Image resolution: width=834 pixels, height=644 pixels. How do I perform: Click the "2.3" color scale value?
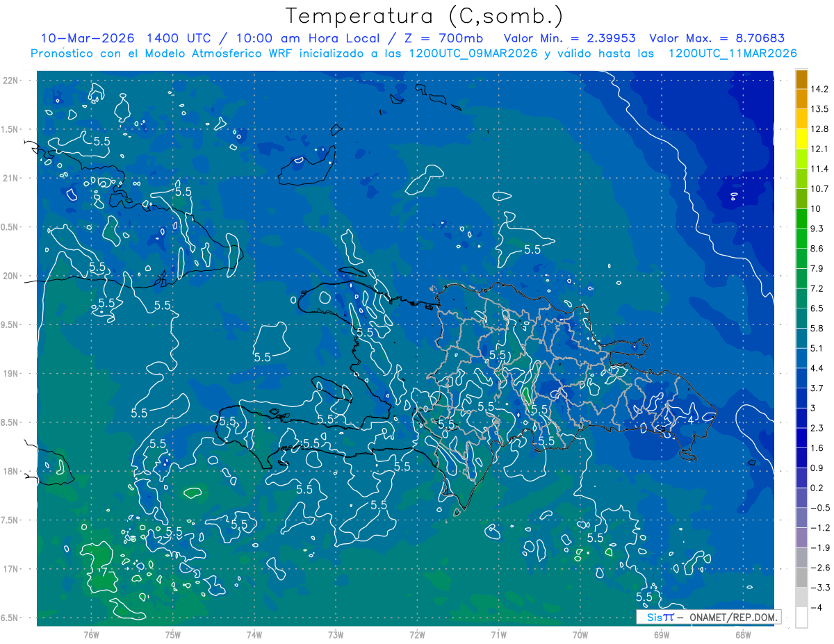pos(818,428)
